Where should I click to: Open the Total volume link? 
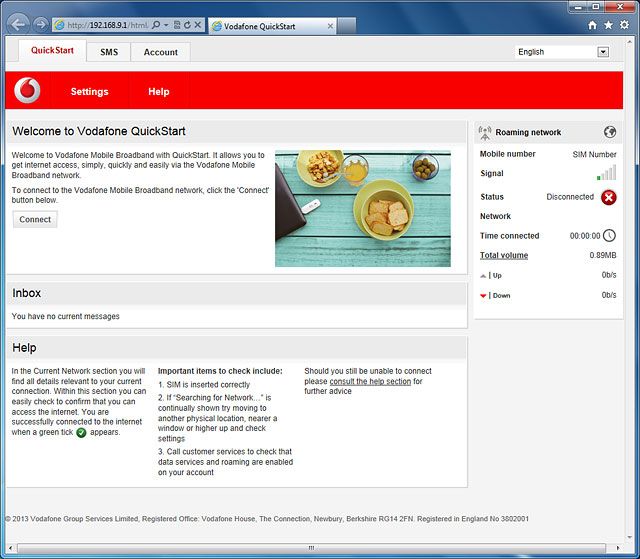tap(504, 255)
